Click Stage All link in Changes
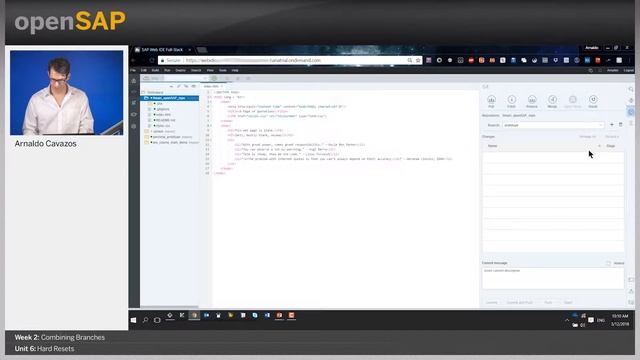Image resolution: width=640 pixels, height=360 pixels. [x=588, y=137]
